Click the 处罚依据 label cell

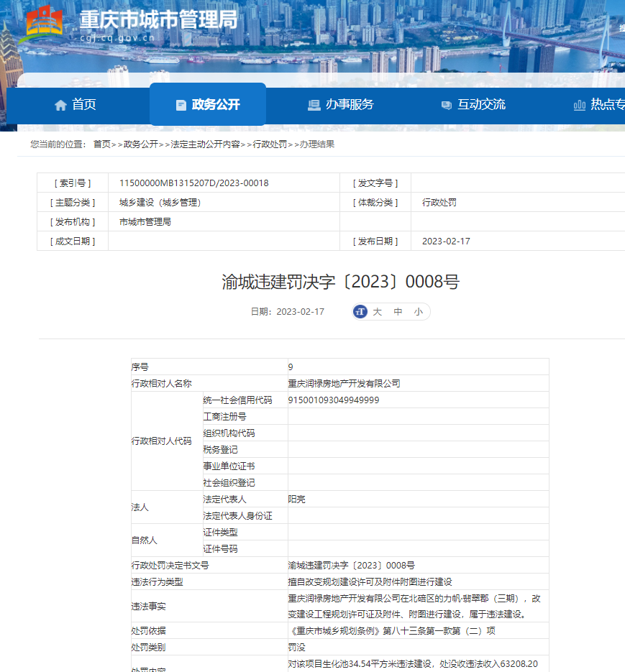click(209, 631)
